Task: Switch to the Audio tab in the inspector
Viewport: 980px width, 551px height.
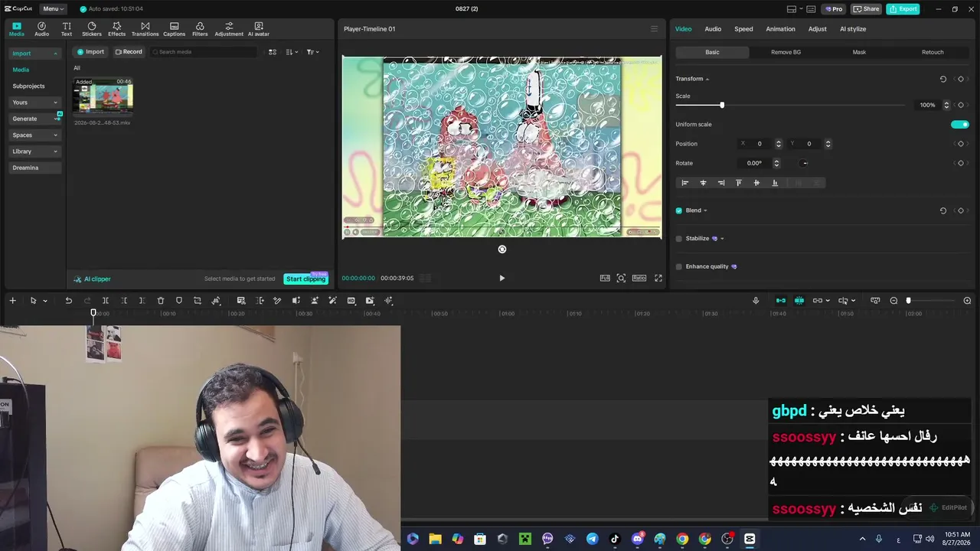Action: coord(713,29)
